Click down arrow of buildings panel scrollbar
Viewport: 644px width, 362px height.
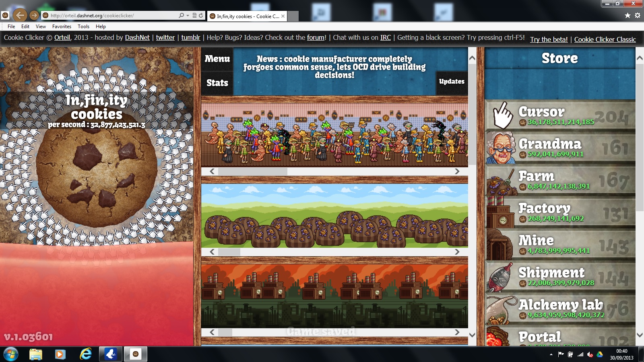pos(473,335)
